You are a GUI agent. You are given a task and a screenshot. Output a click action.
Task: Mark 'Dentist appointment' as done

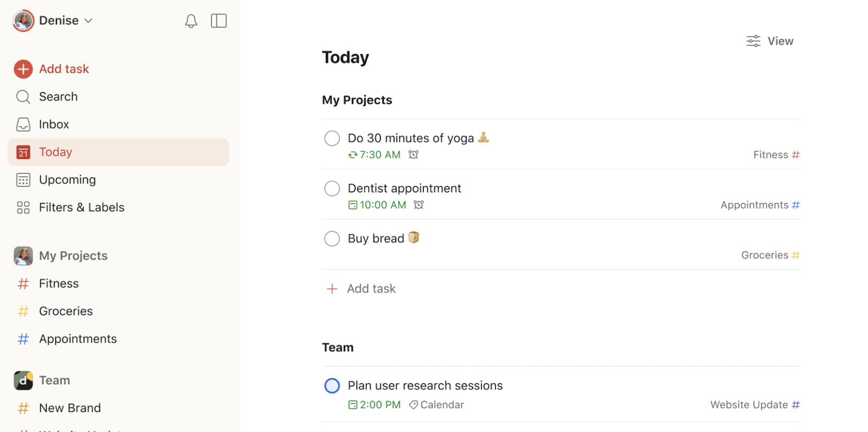[x=331, y=188]
